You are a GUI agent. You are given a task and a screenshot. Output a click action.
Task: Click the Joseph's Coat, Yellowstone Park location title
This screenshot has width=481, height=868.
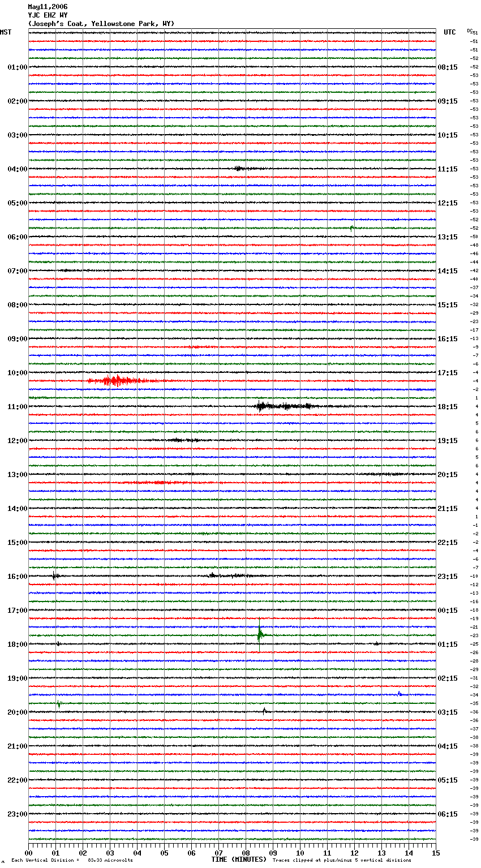(x=101, y=24)
